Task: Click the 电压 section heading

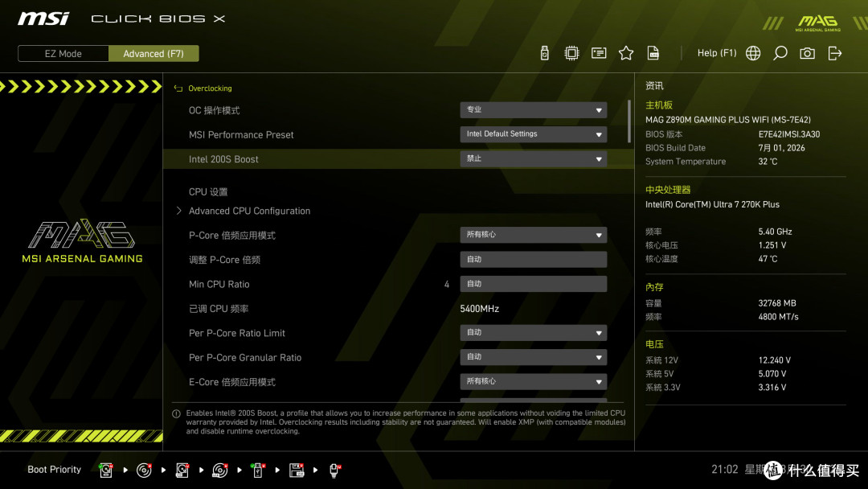Action: coord(654,344)
